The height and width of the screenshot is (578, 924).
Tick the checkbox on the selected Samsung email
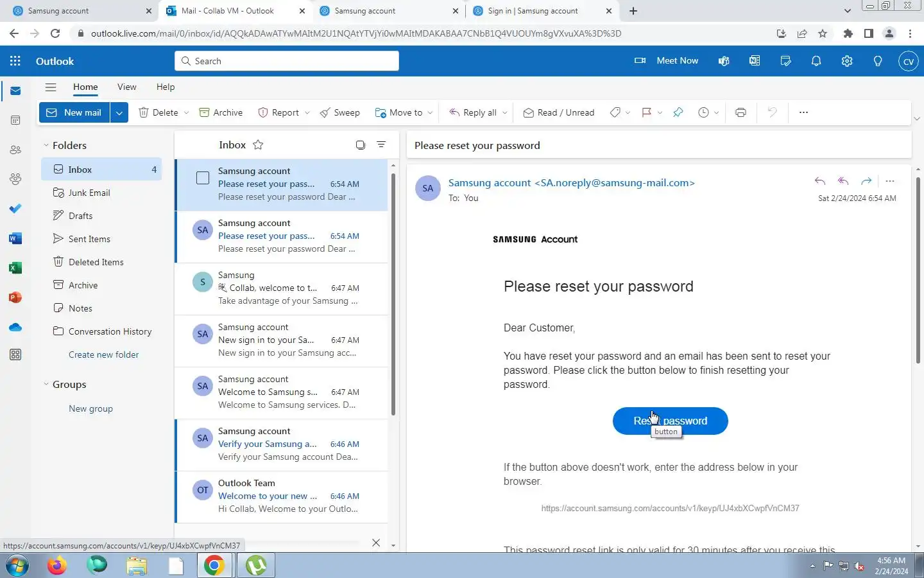pyautogui.click(x=203, y=178)
